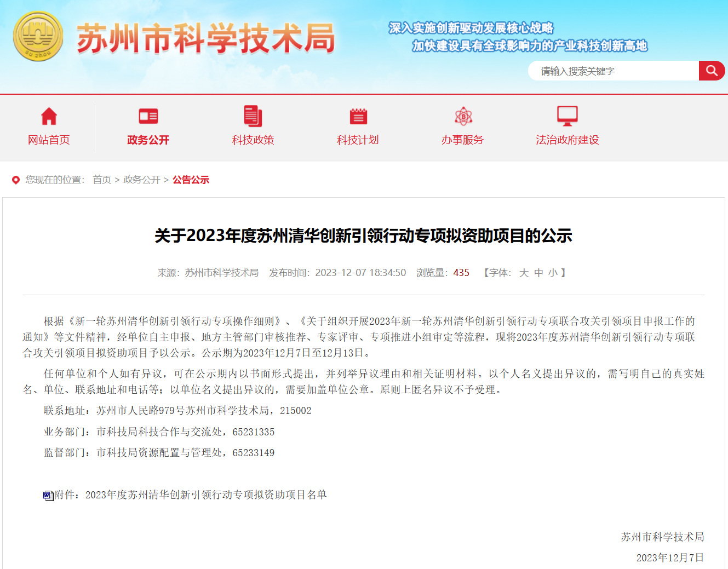Click the 科技政策 document icon
The width and height of the screenshot is (728, 569).
click(253, 116)
